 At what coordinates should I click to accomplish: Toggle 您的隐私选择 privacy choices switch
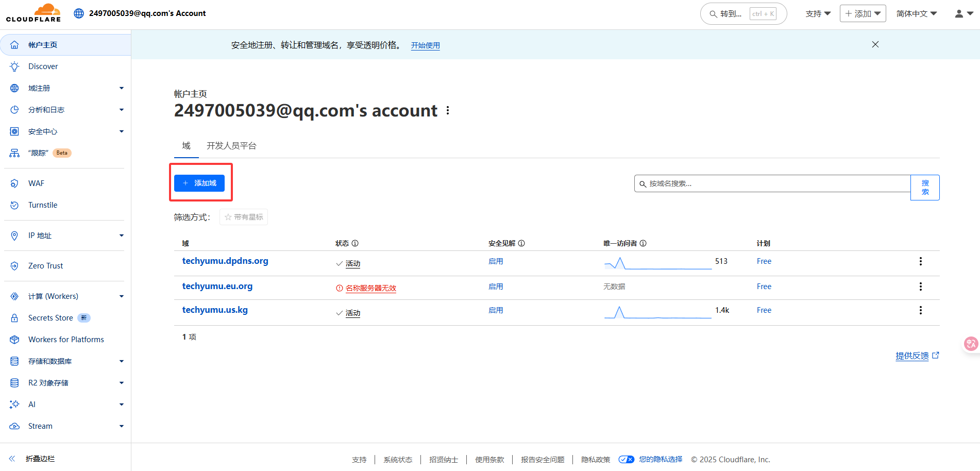pos(626,460)
